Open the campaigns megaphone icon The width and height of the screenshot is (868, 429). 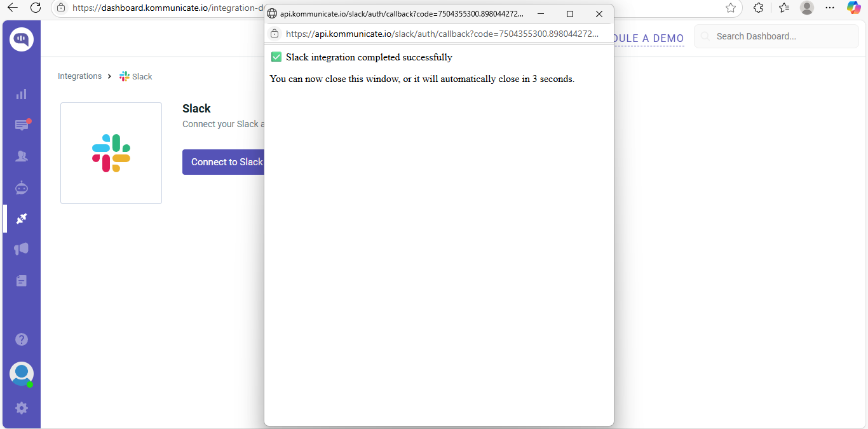click(22, 249)
